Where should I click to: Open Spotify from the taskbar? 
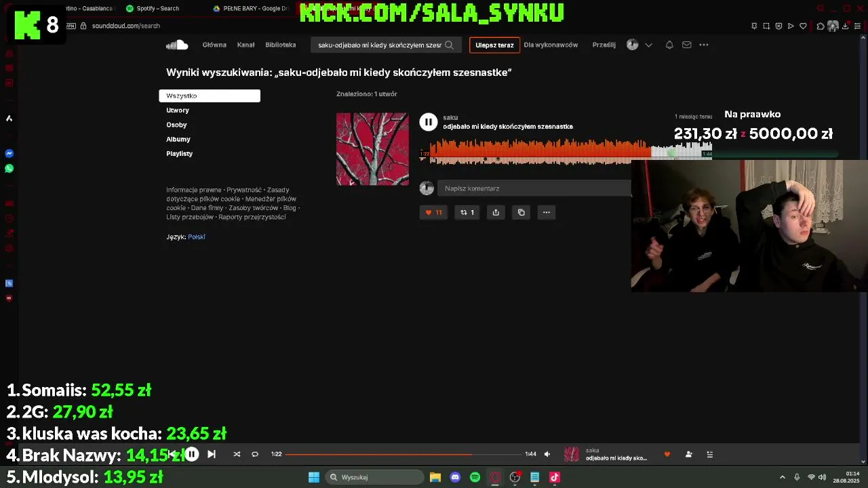[475, 477]
